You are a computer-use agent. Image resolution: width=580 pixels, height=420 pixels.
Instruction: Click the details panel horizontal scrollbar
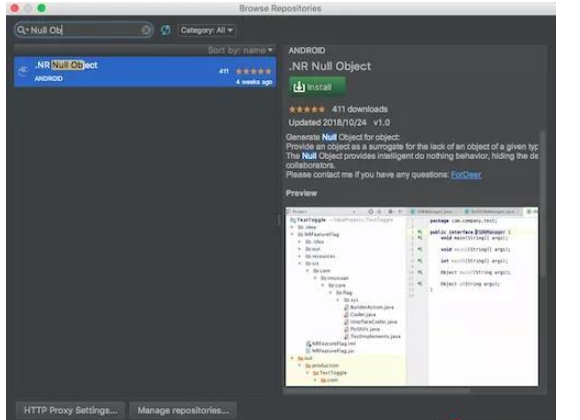tap(377, 390)
